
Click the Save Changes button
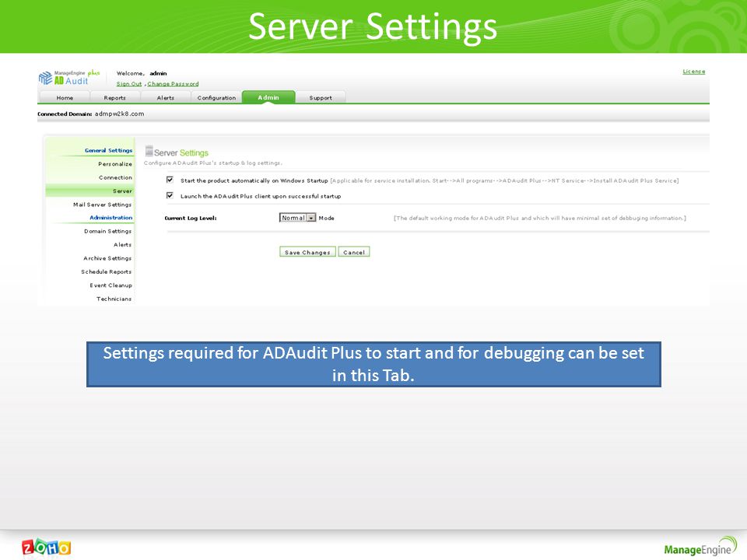(x=307, y=252)
